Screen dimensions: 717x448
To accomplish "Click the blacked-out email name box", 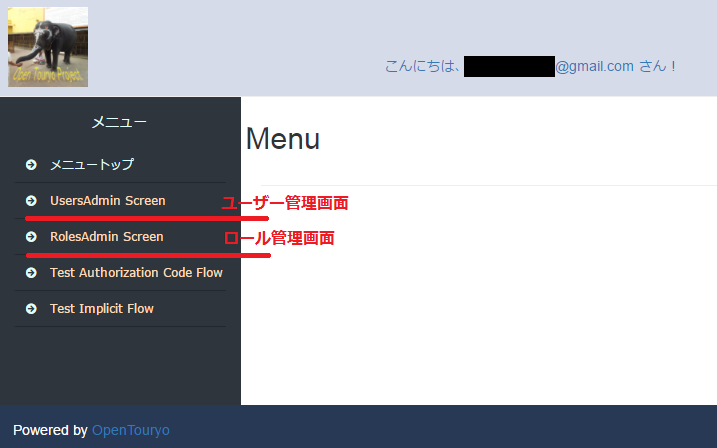I will click(x=509, y=66).
